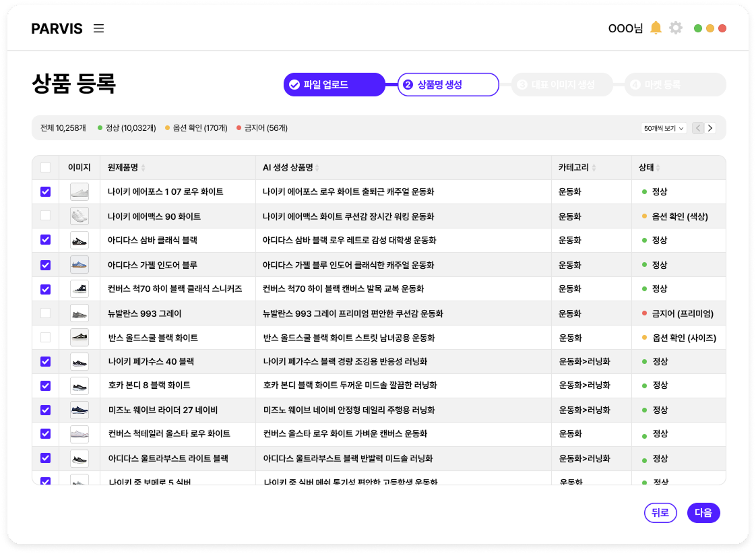
Task: Open thumbnail of 컨버스 척테일러 올스타 로우 화이트
Action: pos(79,434)
